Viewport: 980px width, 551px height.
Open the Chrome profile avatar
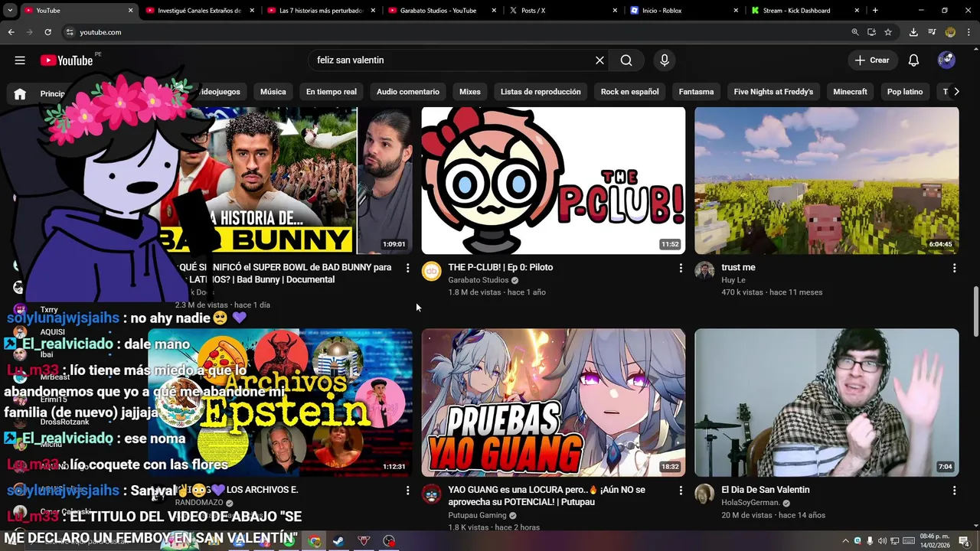[x=950, y=32]
